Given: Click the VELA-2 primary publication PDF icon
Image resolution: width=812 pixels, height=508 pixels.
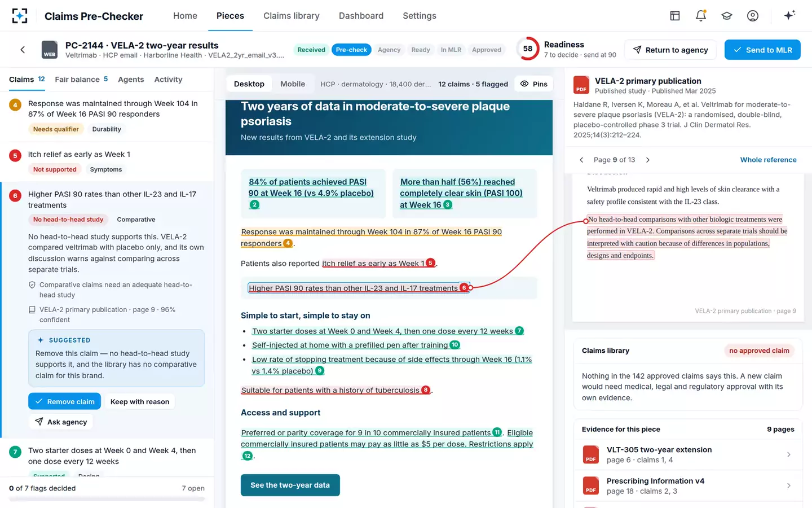Looking at the screenshot, I should pyautogui.click(x=581, y=85).
